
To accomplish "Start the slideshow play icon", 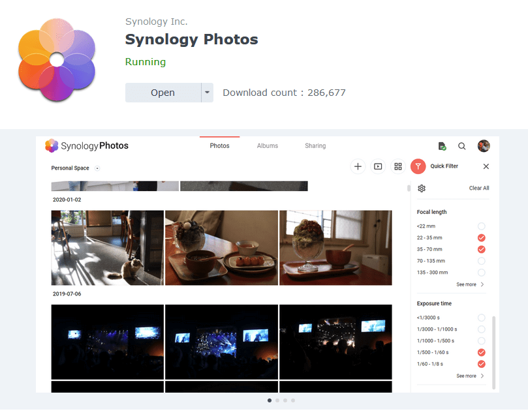I will tap(378, 166).
